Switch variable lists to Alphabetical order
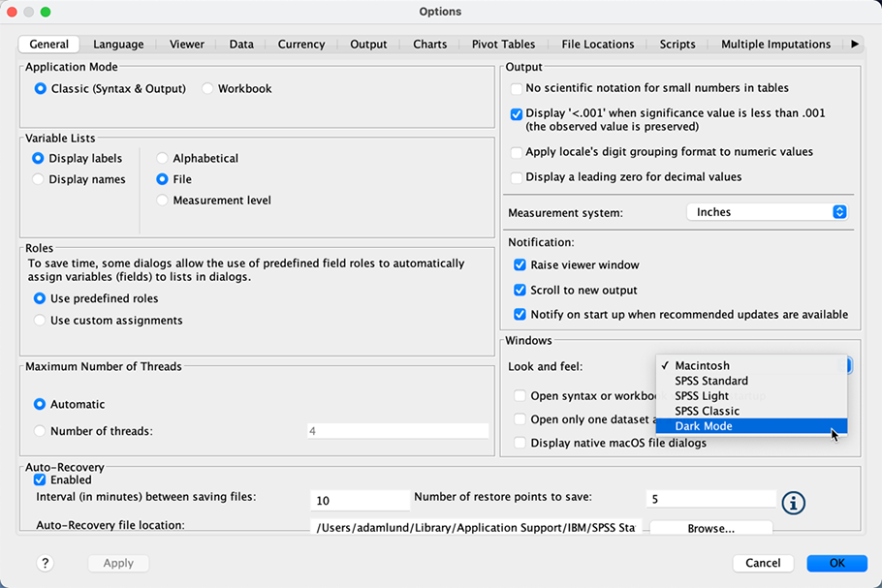The width and height of the screenshot is (882, 588). point(163,158)
